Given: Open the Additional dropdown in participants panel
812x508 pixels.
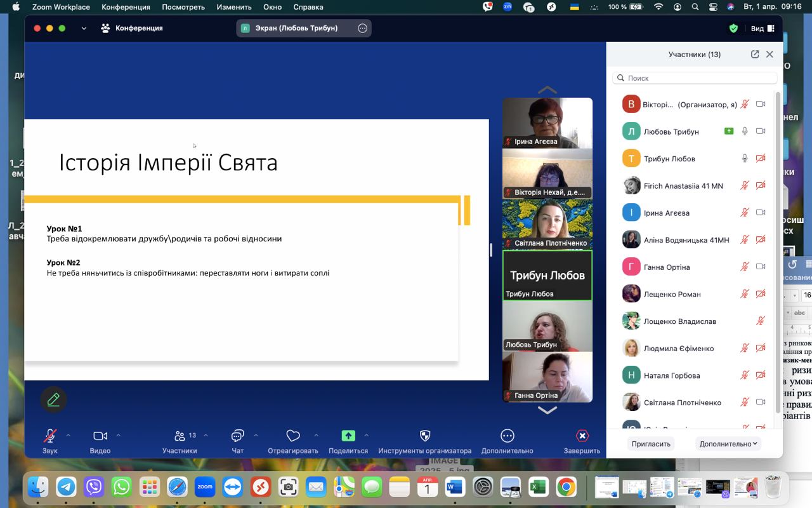Looking at the screenshot, I should coord(728,444).
